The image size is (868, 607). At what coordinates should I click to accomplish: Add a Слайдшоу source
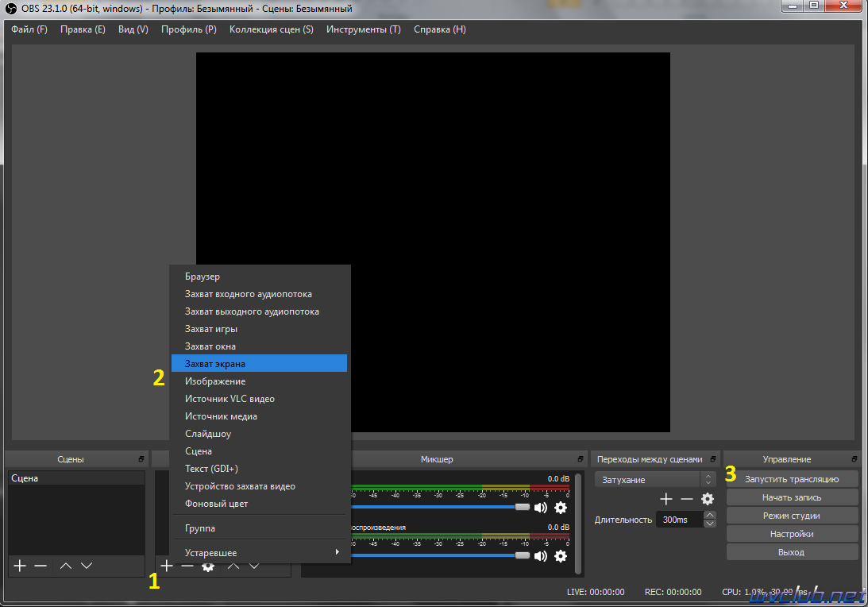click(259, 434)
